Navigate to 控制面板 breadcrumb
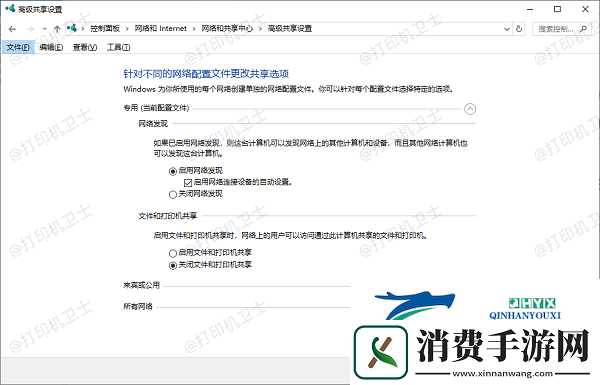Viewport: 600px width, 385px height. [x=105, y=29]
